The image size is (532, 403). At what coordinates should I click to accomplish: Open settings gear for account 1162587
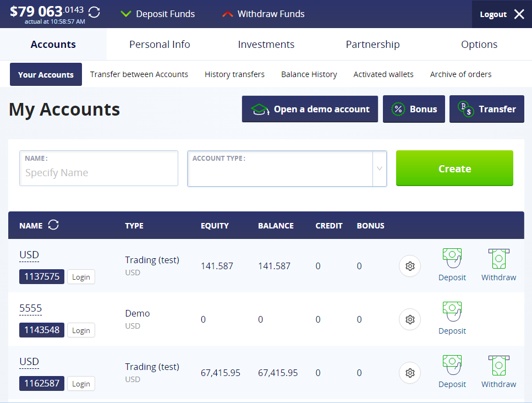pyautogui.click(x=410, y=373)
